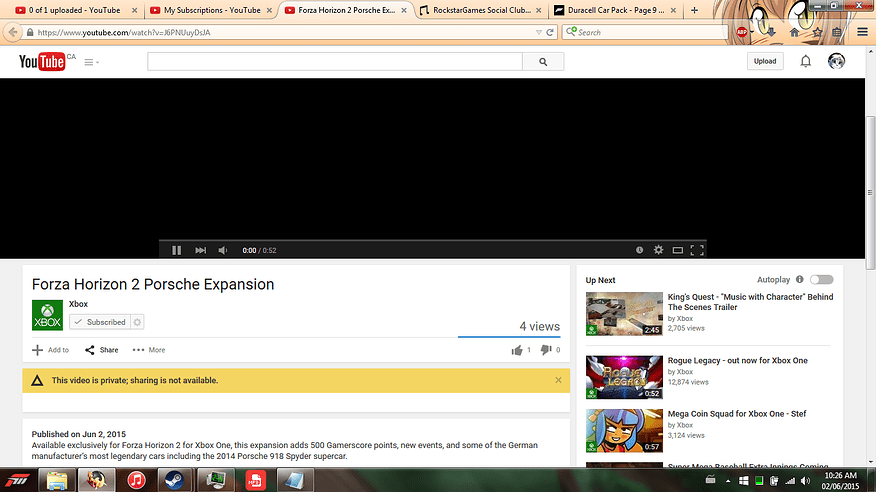Image resolution: width=876 pixels, height=492 pixels.
Task: Toggle the Autoplay switch
Action: pos(822,280)
